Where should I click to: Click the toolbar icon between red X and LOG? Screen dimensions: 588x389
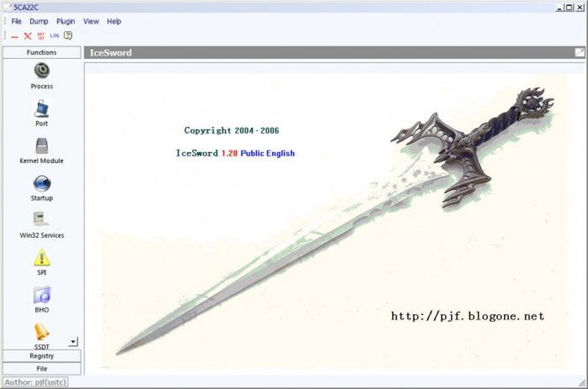click(41, 36)
